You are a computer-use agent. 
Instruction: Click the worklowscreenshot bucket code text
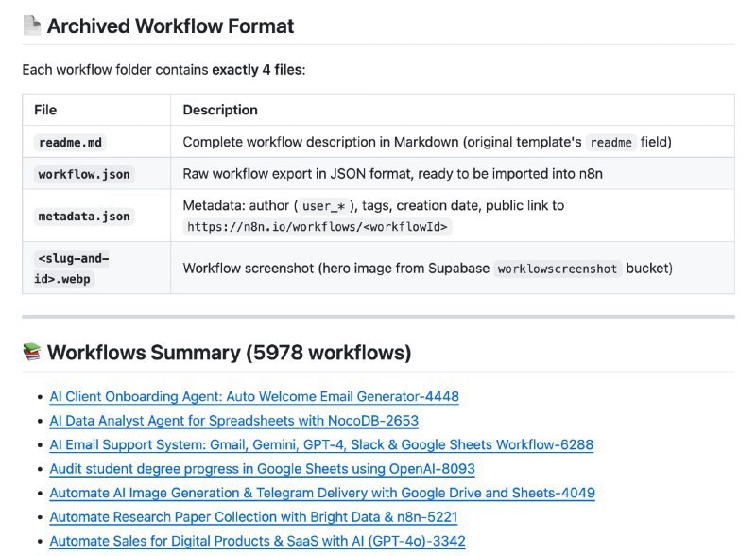pyautogui.click(x=558, y=269)
